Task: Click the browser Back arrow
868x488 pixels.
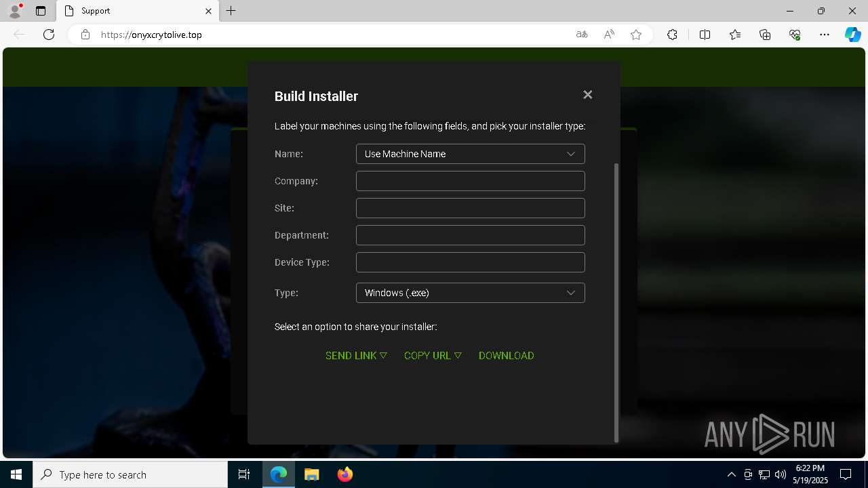Action: click(19, 35)
